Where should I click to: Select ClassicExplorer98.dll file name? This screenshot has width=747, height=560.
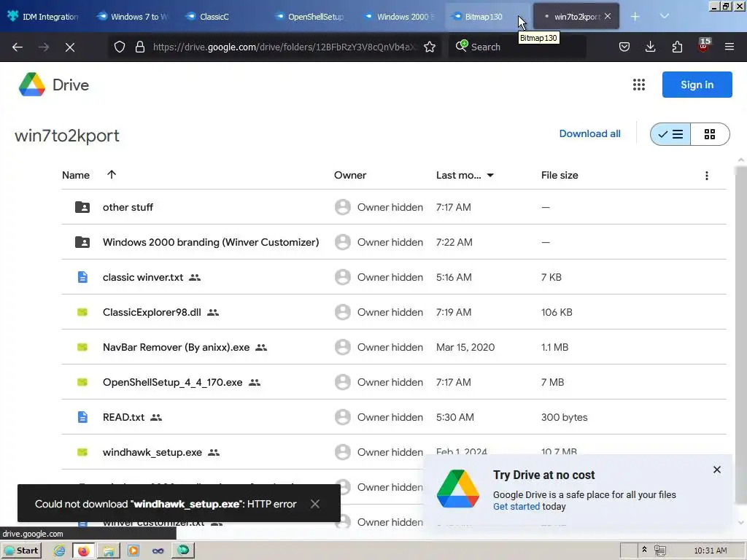click(152, 312)
